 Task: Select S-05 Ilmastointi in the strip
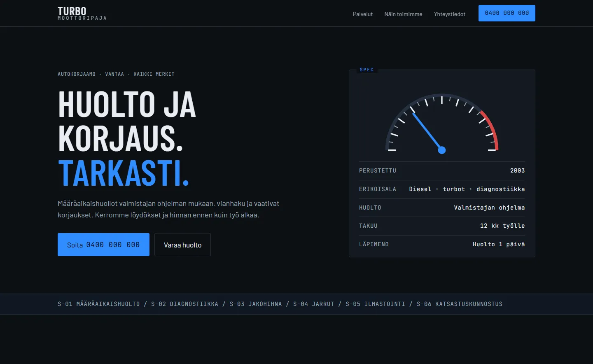click(375, 304)
